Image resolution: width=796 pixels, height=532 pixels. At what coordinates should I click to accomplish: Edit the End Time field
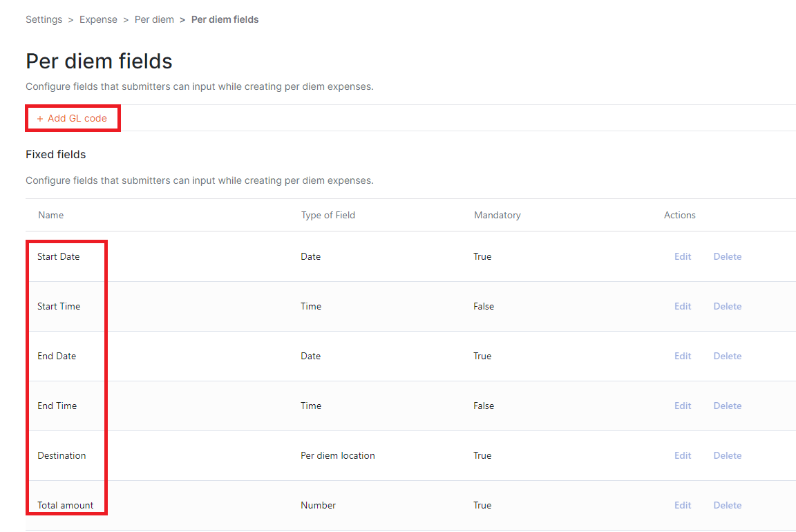(x=682, y=406)
